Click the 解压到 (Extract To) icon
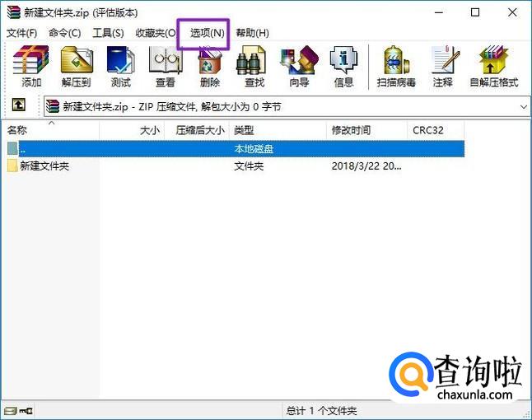 (x=77, y=68)
